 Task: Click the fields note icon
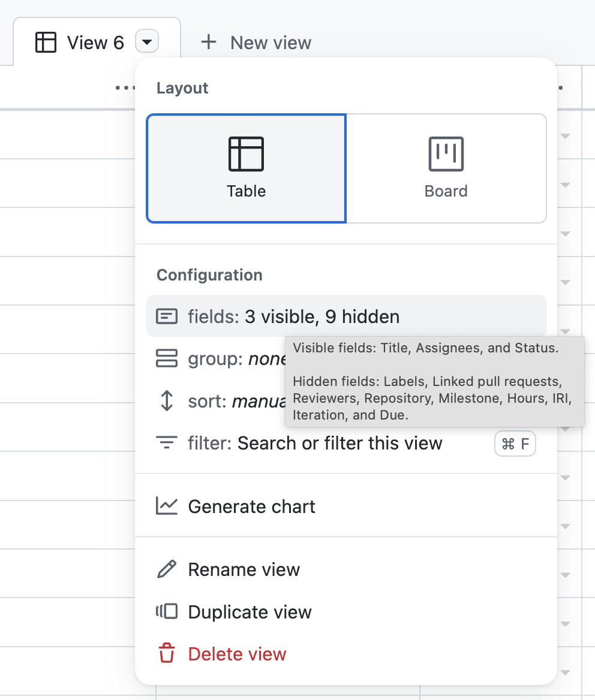tap(167, 316)
